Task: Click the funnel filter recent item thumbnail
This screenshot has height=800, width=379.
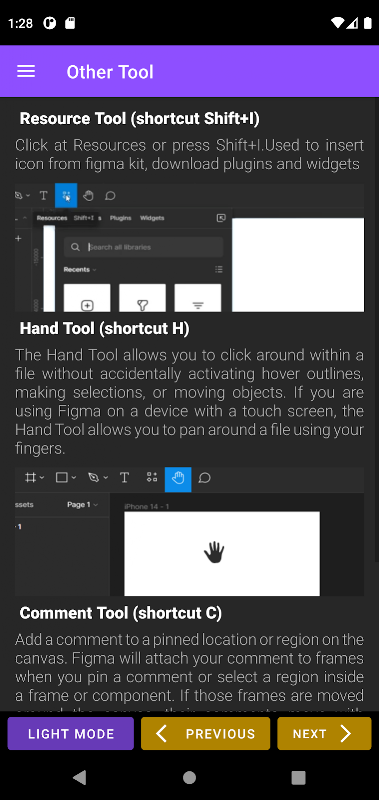Action: click(x=142, y=298)
